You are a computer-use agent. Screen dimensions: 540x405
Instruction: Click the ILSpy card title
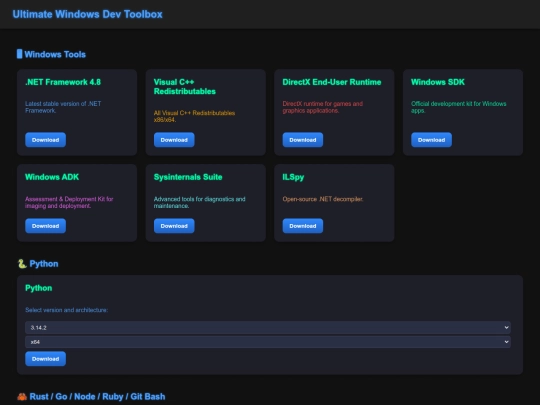coord(293,177)
